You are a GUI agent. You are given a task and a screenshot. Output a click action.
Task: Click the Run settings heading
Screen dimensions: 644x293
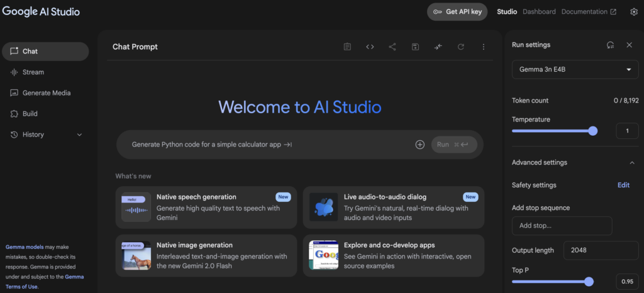coord(531,45)
